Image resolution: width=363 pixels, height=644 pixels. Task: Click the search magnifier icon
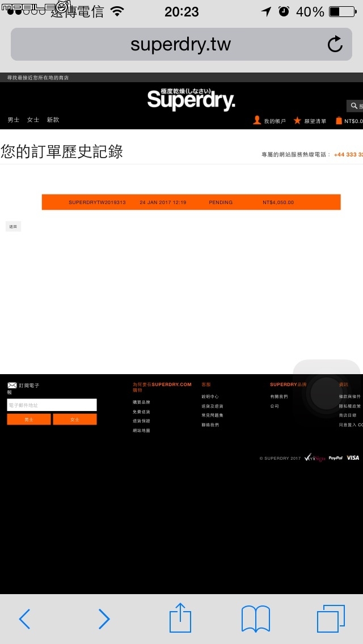tap(354, 106)
